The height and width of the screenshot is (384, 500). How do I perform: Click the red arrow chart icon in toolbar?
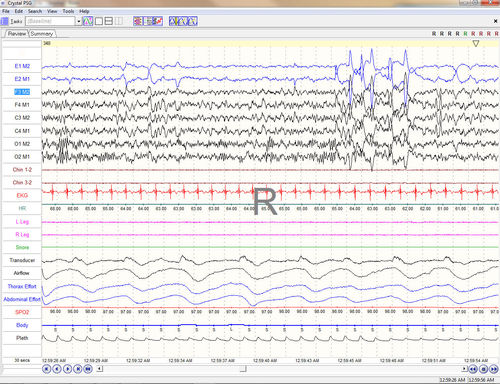(158, 21)
